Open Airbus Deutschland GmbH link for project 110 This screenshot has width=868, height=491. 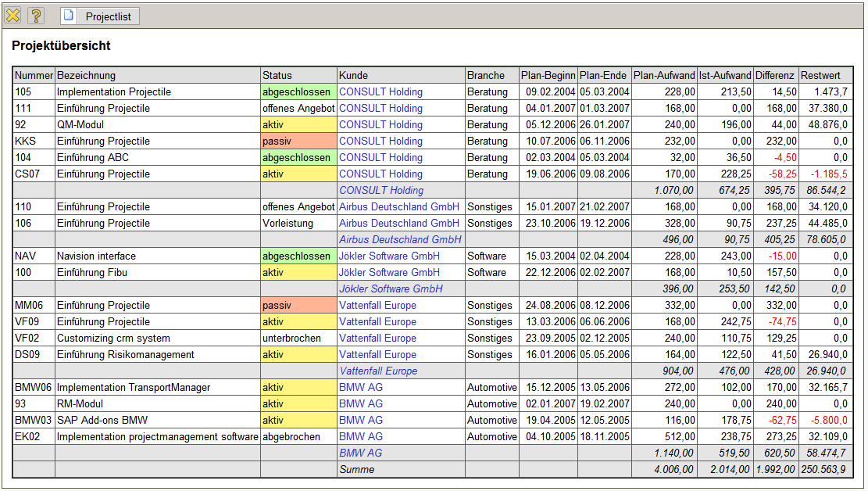coord(398,207)
